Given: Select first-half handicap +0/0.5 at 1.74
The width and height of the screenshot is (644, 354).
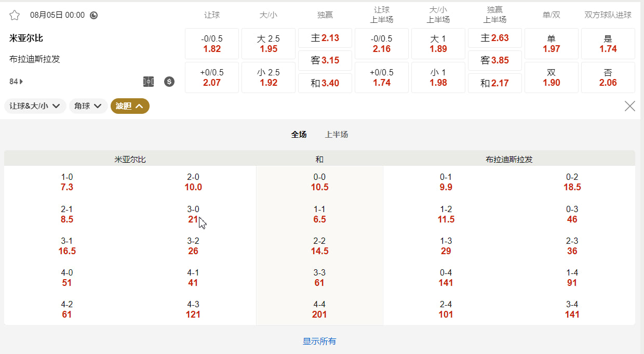Looking at the screenshot, I should tap(382, 77).
